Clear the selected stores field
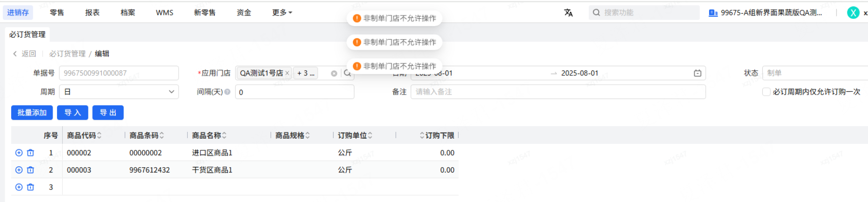 [x=334, y=73]
